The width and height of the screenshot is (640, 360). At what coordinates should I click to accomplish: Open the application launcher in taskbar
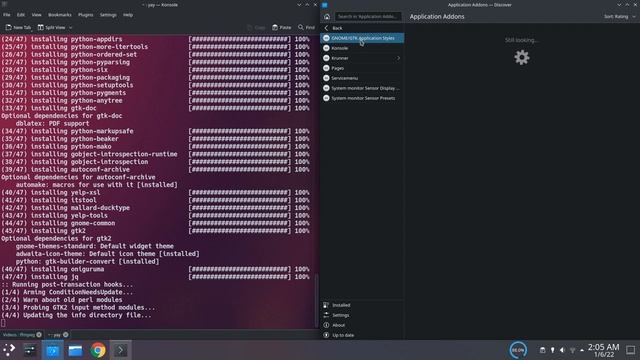[x=9, y=350]
